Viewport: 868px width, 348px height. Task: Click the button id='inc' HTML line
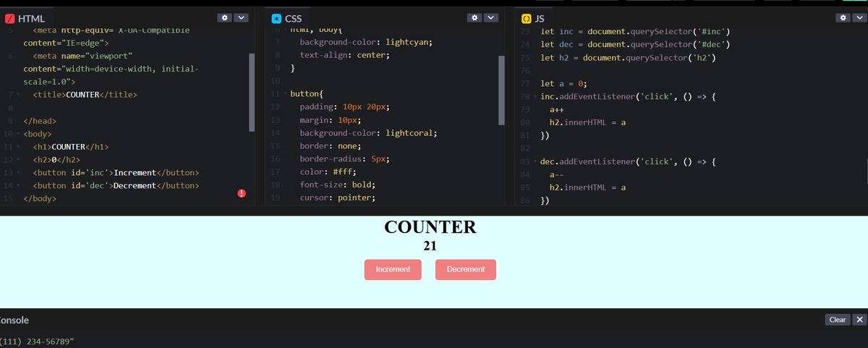click(116, 173)
